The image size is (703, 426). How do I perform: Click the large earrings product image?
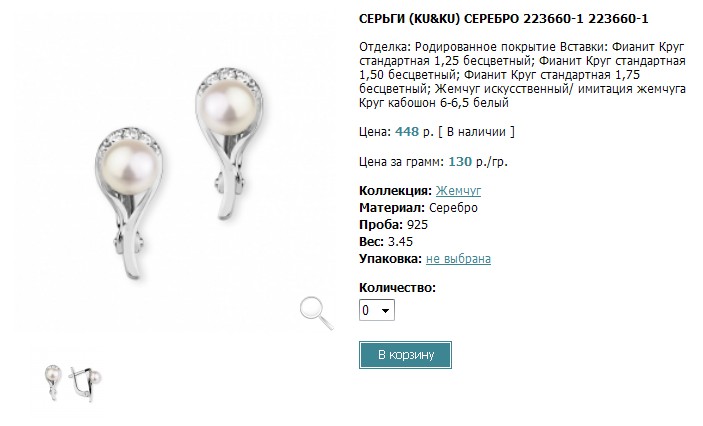tap(179, 175)
